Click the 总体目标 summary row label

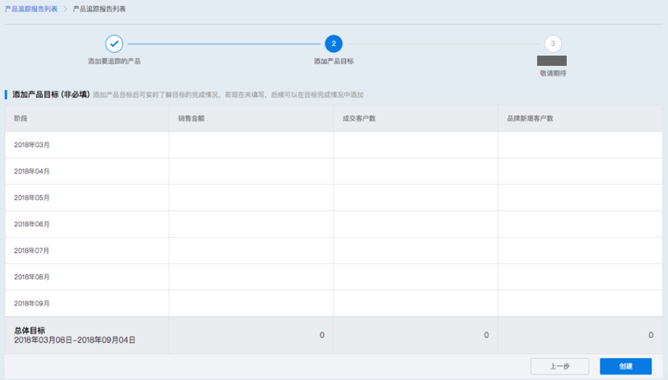[29, 330]
